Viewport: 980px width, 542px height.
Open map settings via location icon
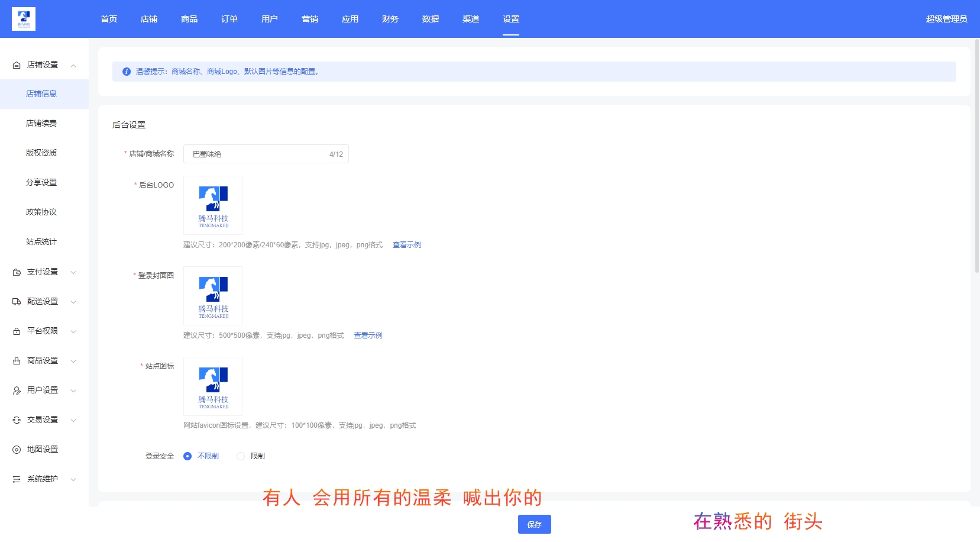point(17,450)
